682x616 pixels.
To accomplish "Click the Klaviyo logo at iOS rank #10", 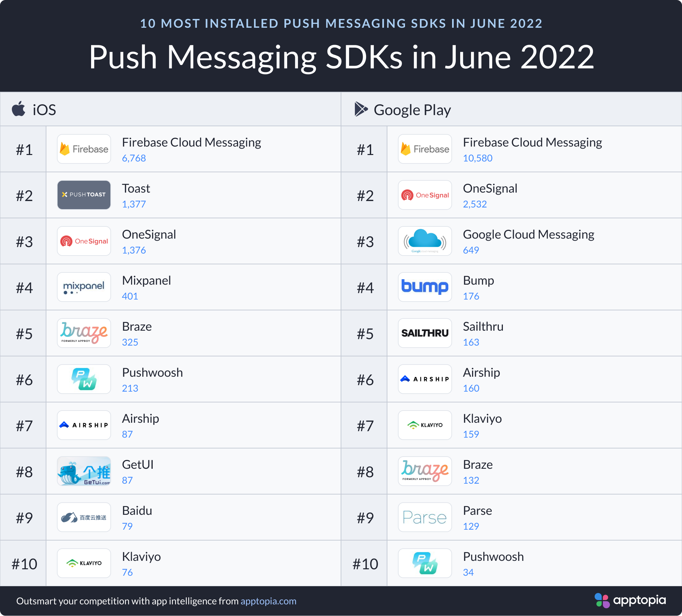I will [x=84, y=563].
